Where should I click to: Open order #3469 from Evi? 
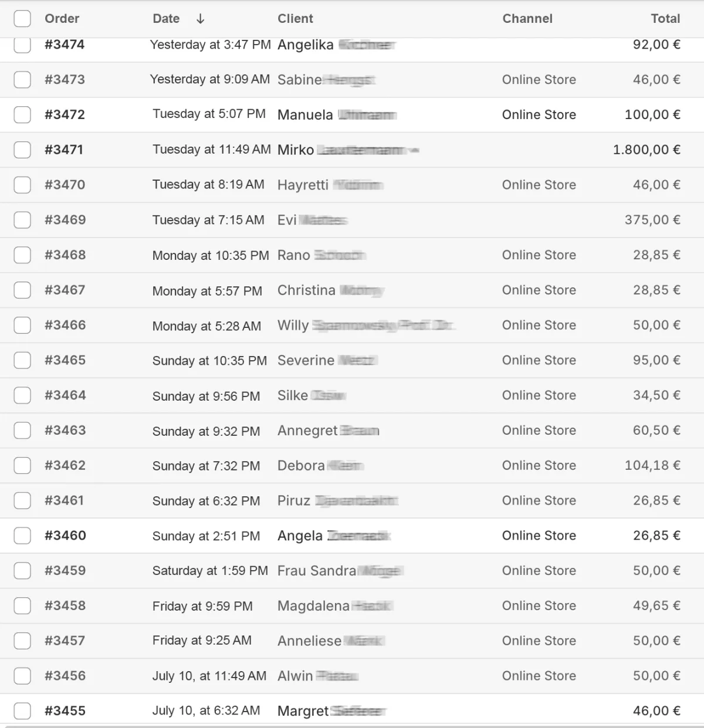65,220
